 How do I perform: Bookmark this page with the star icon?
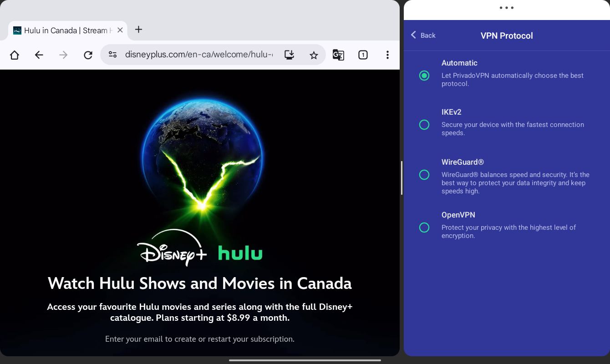pyautogui.click(x=314, y=55)
